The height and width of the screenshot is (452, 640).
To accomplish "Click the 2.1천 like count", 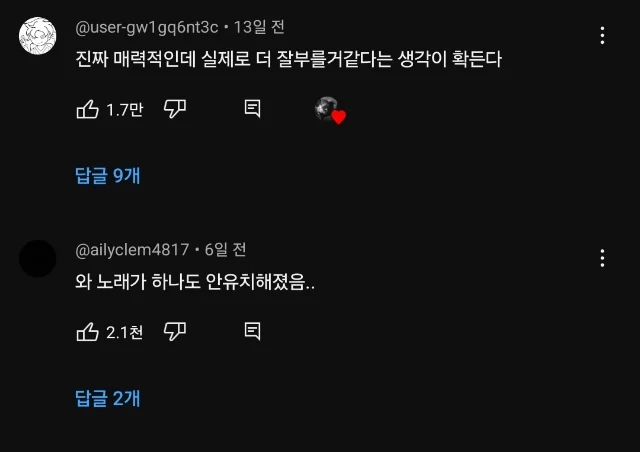I will (124, 332).
